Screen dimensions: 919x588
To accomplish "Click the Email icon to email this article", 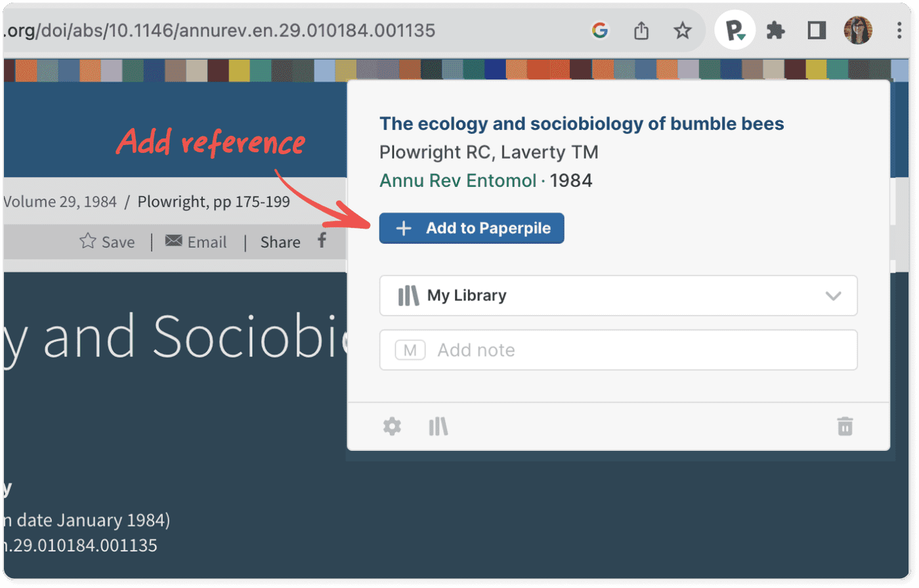I will tap(174, 242).
